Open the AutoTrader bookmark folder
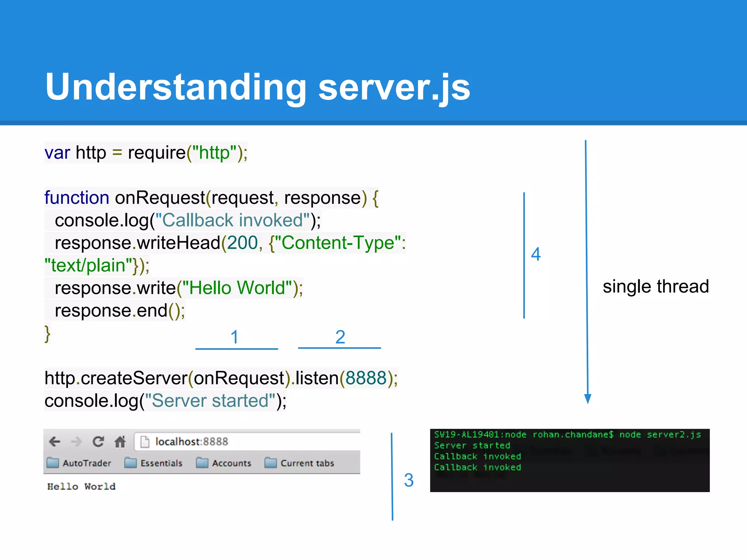The width and height of the screenshot is (747, 560). [79, 463]
